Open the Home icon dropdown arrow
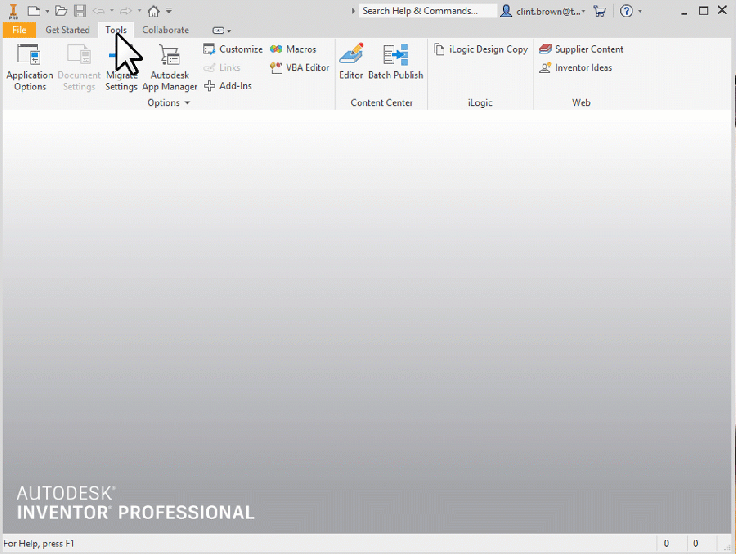The width and height of the screenshot is (736, 554). point(169,11)
